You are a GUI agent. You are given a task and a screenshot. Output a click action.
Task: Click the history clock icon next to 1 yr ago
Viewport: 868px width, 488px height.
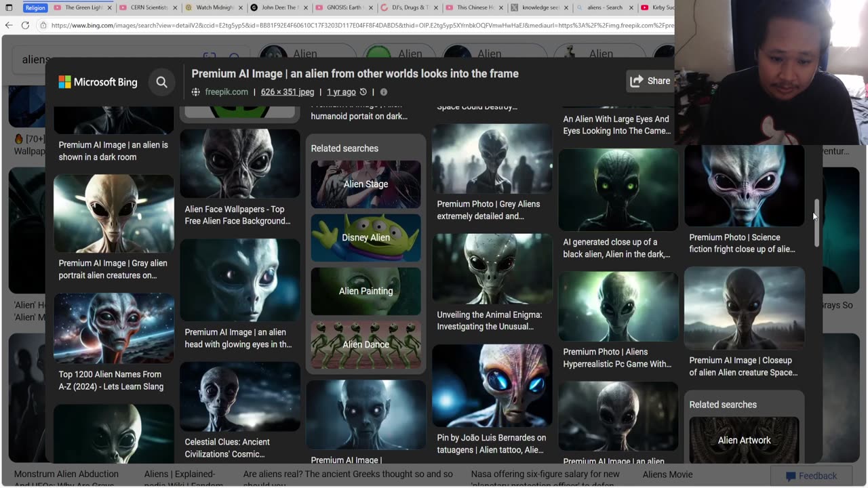click(x=363, y=92)
